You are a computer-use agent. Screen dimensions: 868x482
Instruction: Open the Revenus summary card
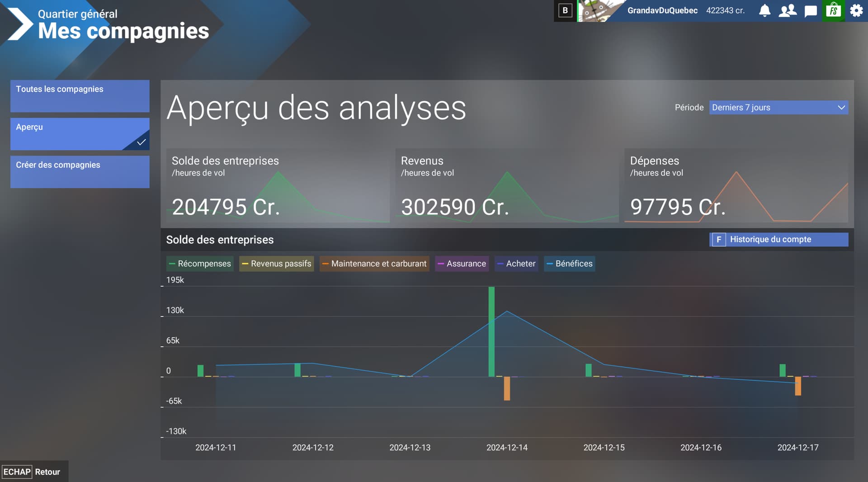coord(507,185)
